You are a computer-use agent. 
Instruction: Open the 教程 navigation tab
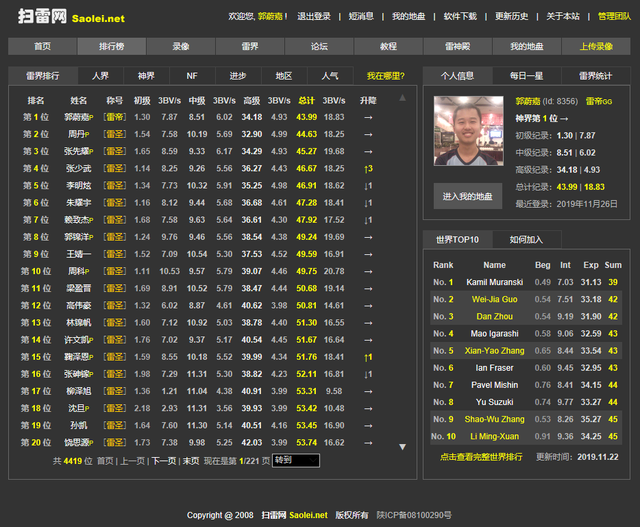pos(388,46)
